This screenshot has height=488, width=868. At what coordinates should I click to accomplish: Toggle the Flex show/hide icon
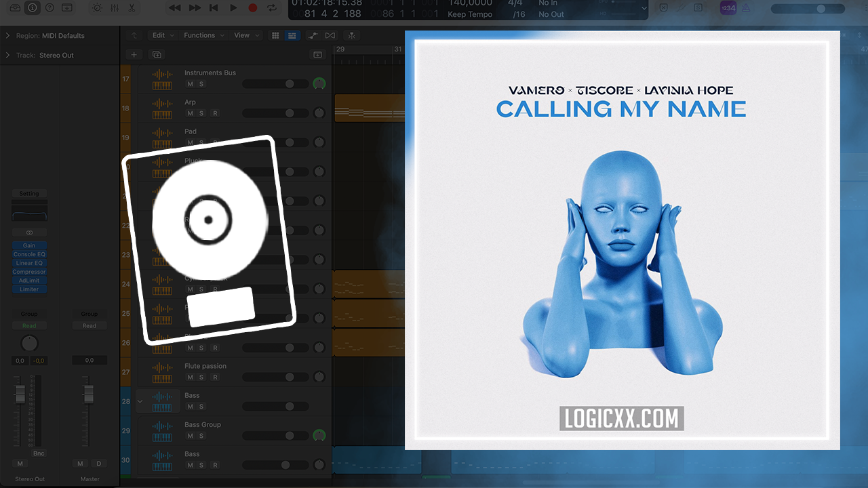330,35
